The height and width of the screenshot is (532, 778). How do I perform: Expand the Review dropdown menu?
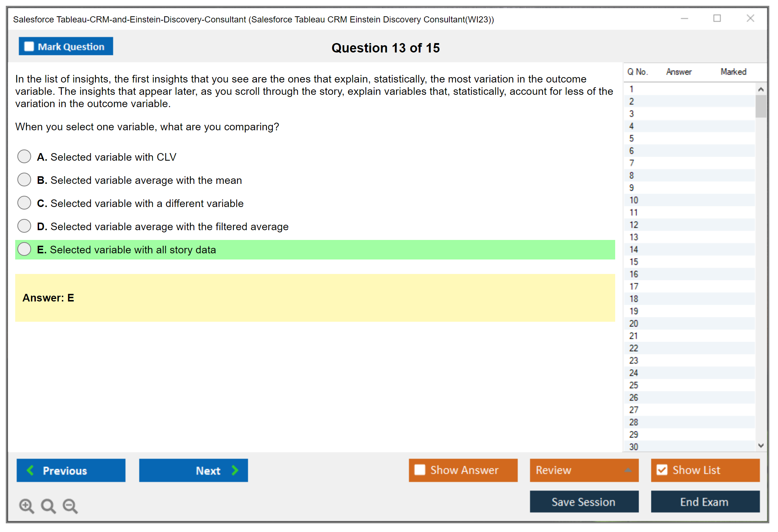(628, 470)
